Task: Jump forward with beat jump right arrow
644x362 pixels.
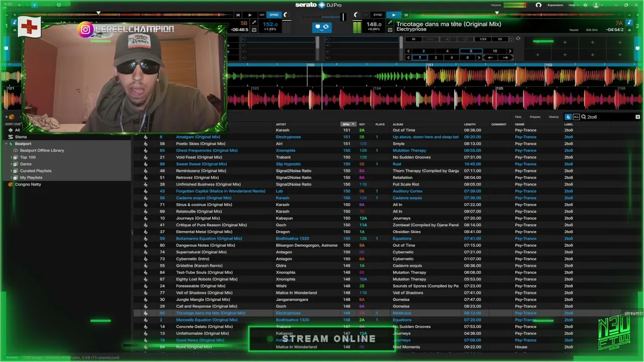Action: (506, 58)
